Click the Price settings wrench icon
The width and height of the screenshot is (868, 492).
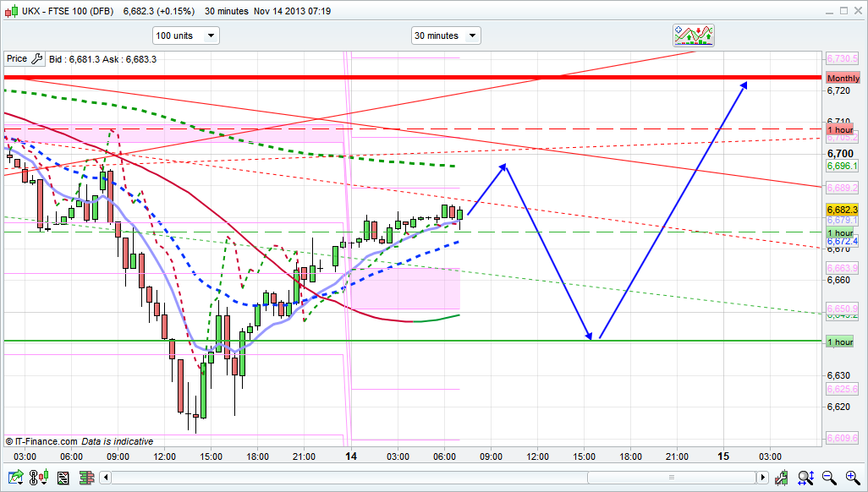(36, 59)
